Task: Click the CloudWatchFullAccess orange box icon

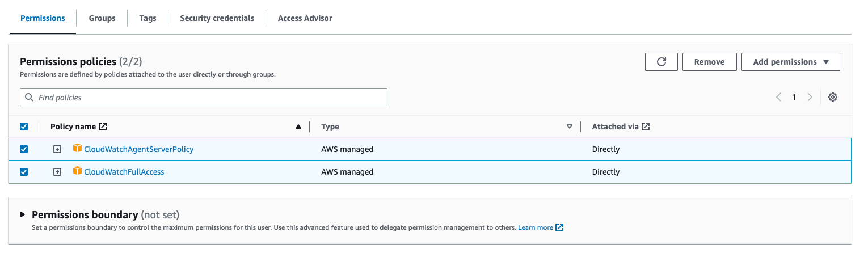Action: pyautogui.click(x=78, y=171)
